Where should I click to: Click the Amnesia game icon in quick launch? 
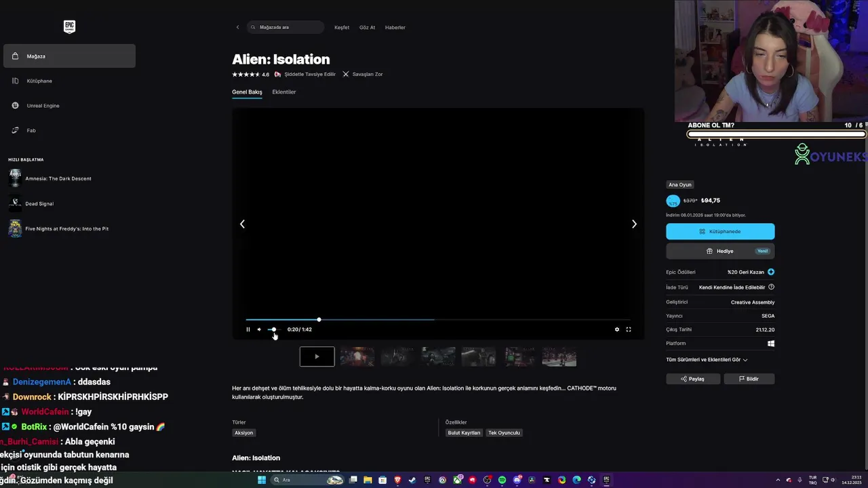(15, 178)
